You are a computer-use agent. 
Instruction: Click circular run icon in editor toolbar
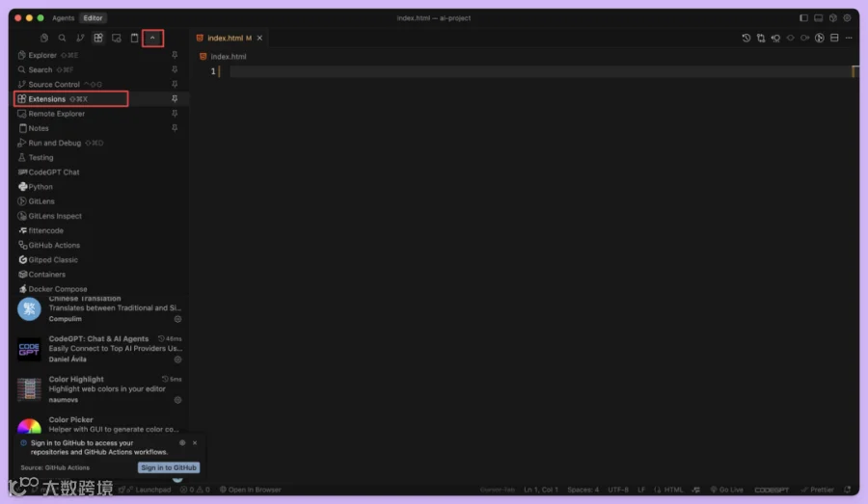click(x=820, y=39)
